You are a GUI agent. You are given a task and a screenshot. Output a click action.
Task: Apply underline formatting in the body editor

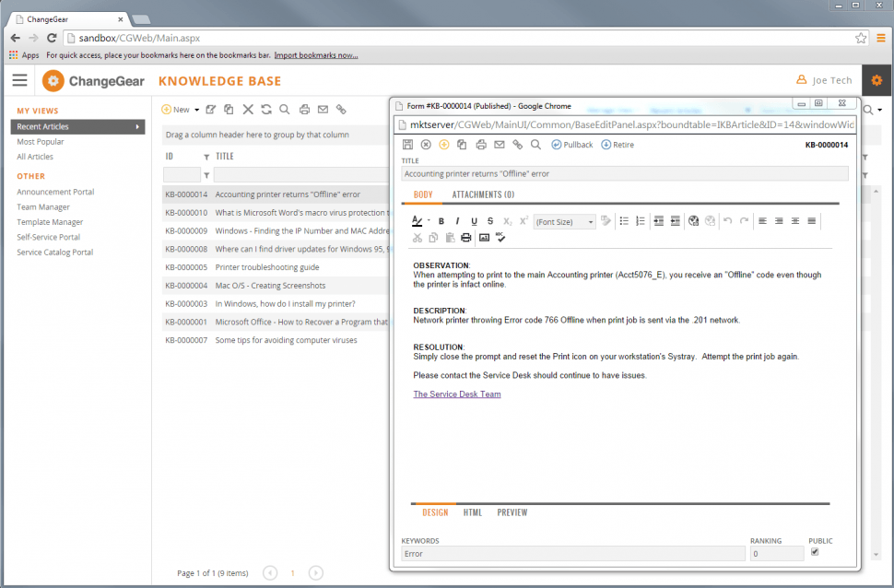tap(474, 221)
